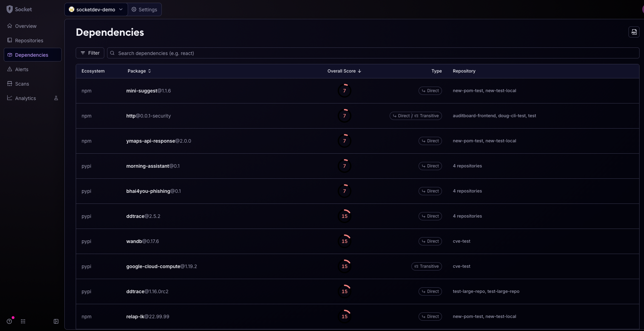Click the Repository column header

point(464,71)
